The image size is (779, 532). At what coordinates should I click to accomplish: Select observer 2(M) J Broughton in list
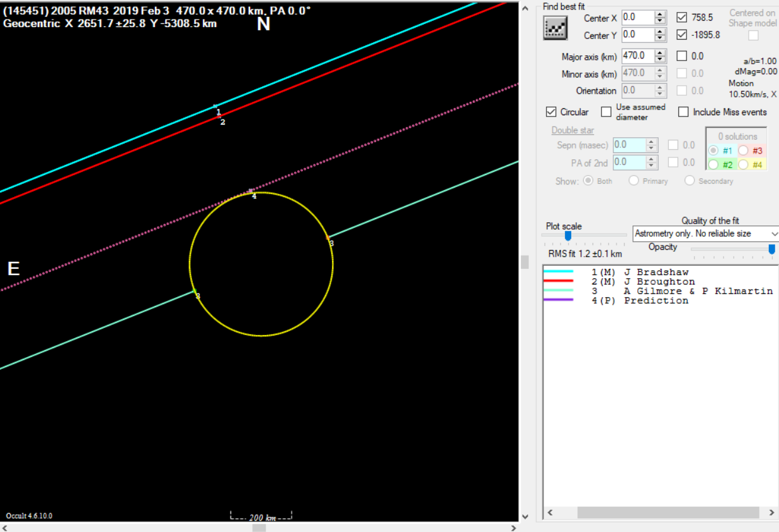pos(643,281)
